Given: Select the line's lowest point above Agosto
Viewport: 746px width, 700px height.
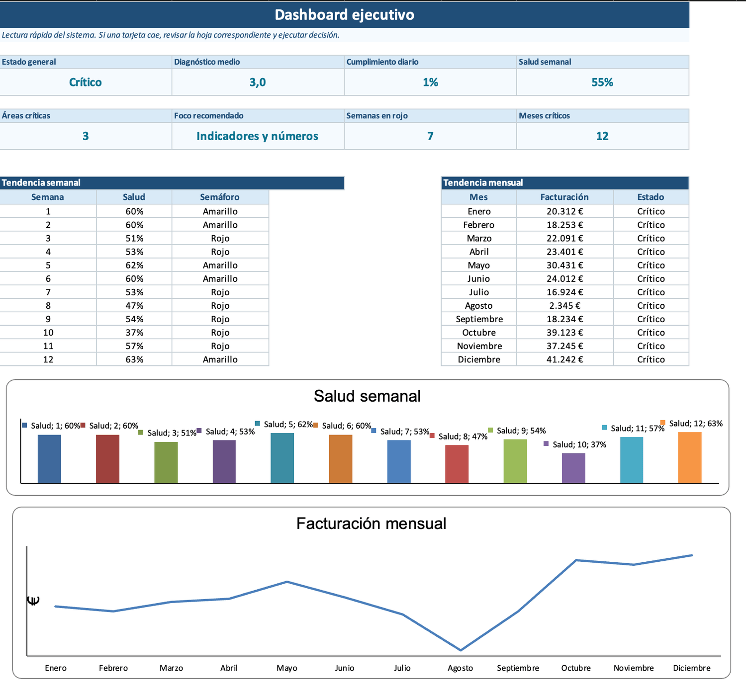Looking at the screenshot, I should point(461,650).
